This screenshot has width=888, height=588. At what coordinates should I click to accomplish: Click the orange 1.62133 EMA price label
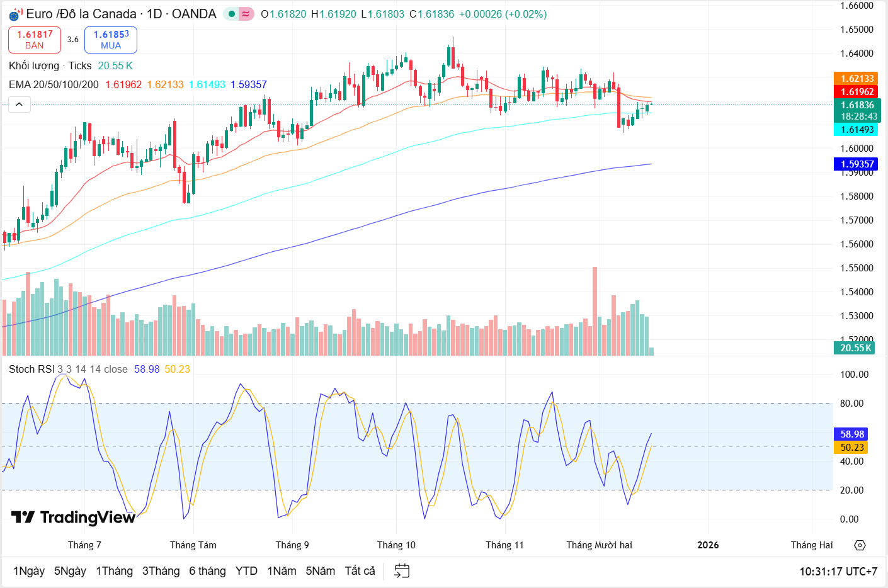point(857,79)
